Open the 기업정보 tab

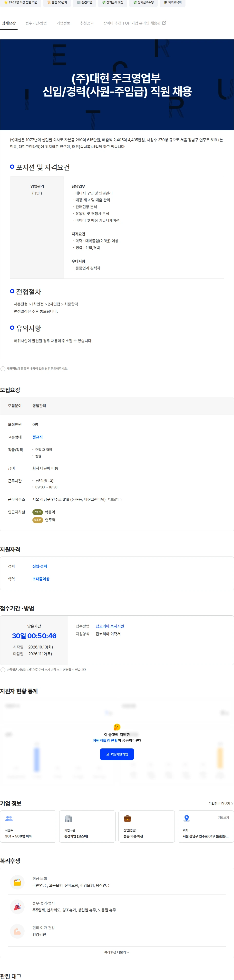(63, 23)
